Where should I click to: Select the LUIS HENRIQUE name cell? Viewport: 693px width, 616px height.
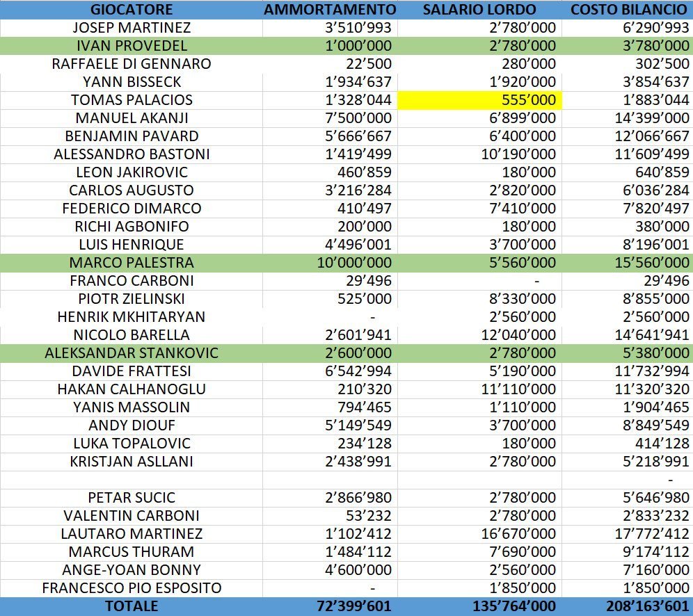pos(132,245)
